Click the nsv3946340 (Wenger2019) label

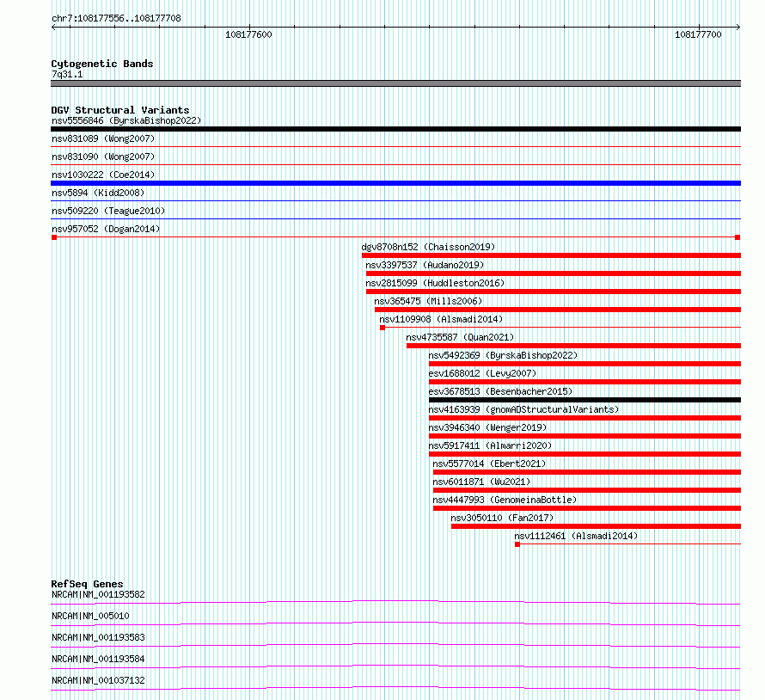point(488,427)
